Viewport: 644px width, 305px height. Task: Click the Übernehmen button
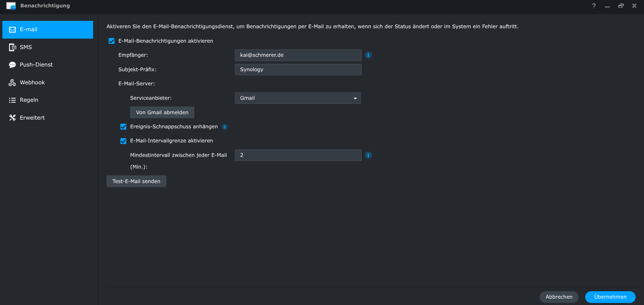[610, 297]
